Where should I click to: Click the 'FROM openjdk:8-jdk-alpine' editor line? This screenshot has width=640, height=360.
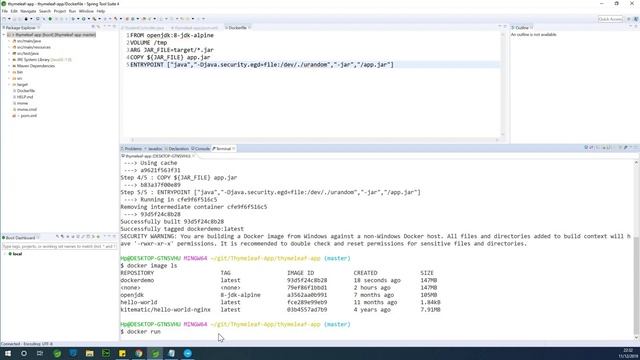click(x=172, y=36)
